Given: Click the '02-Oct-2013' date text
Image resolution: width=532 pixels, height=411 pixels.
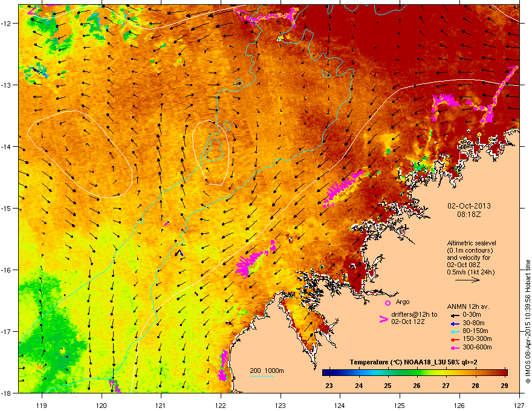Looking at the screenshot, I should click(x=469, y=206).
